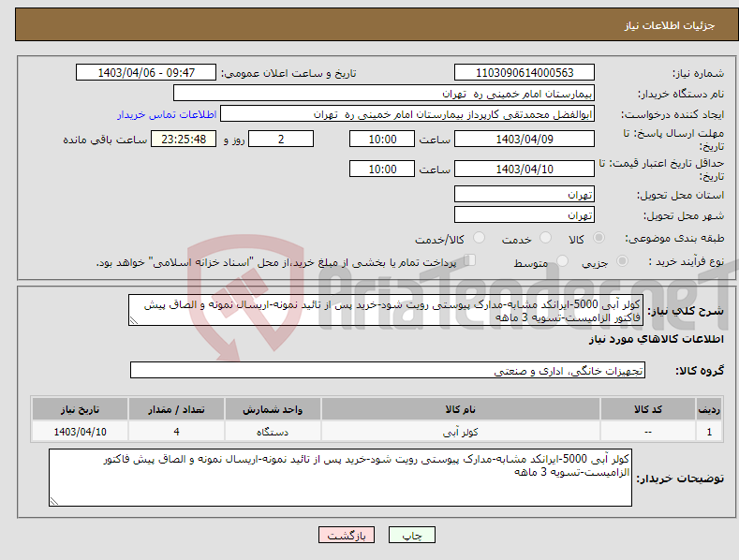Click the توضیحات خریدار textarea
The width and height of the screenshot is (739, 560).
click(340, 478)
